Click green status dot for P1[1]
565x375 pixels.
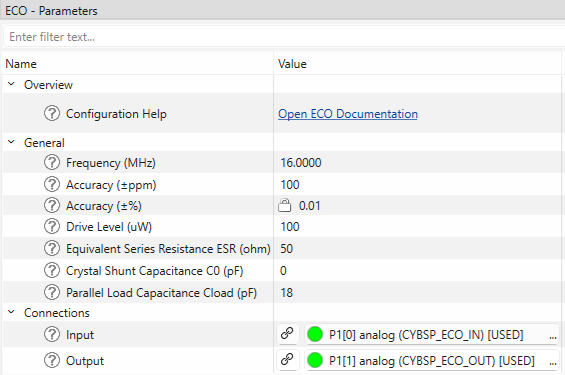pos(315,360)
